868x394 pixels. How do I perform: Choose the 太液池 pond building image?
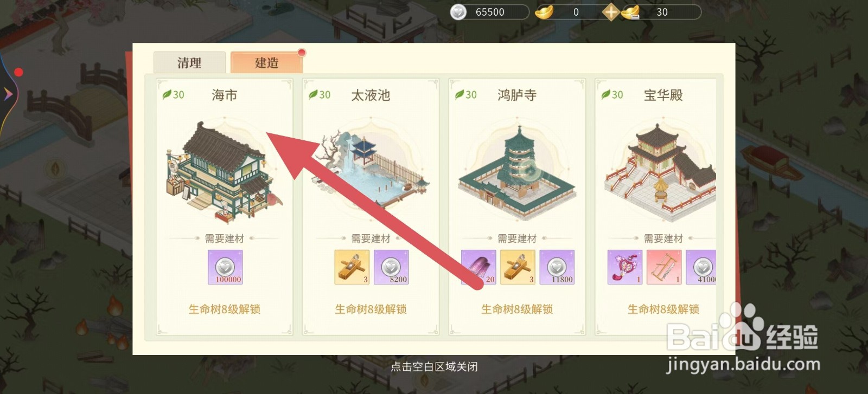[371, 169]
